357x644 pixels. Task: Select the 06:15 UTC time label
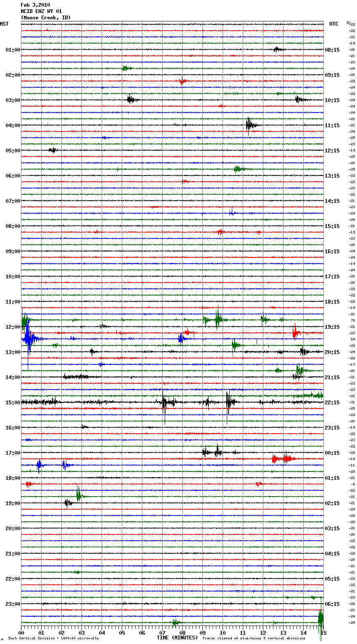click(x=332, y=604)
